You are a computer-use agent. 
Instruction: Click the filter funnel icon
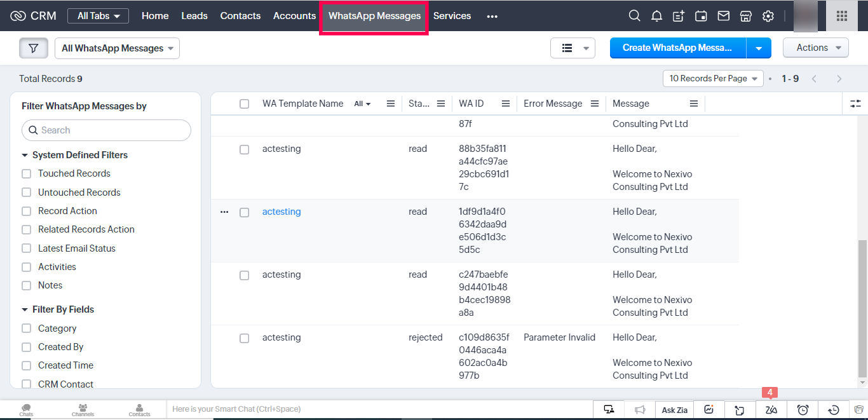[34, 48]
